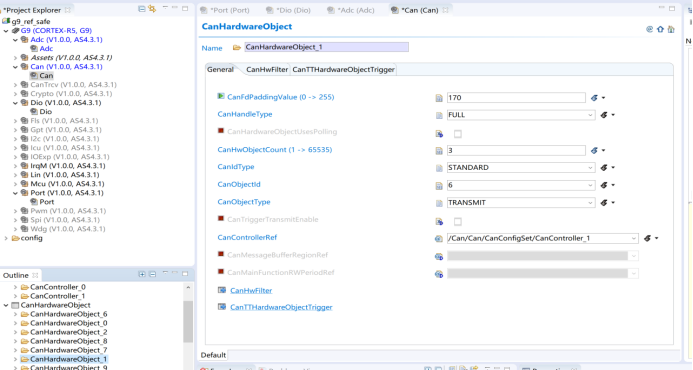Expand CanHardwareObject_6 in Outline
The image size is (693, 370).
(x=15, y=314)
